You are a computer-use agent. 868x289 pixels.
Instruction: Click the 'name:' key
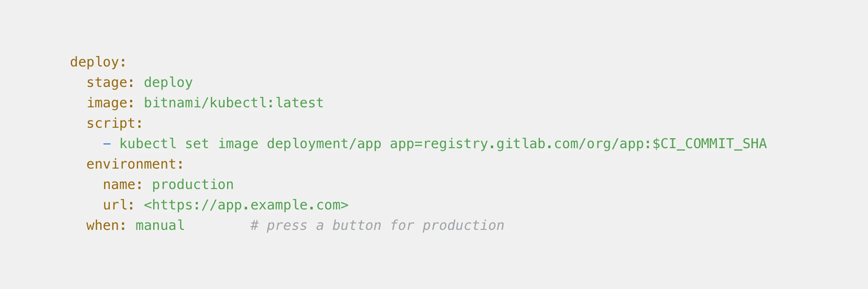click(123, 185)
